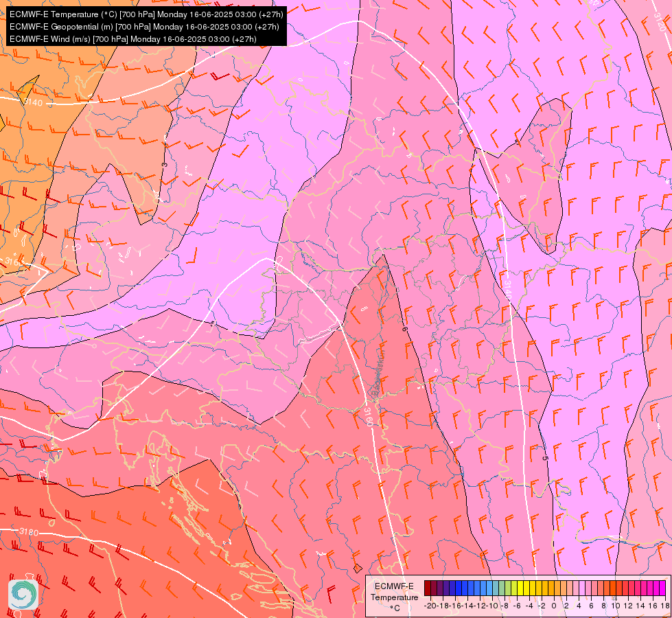The width and height of the screenshot is (672, 618).
Task: Click the '-20' legend tick label
Action: click(430, 606)
